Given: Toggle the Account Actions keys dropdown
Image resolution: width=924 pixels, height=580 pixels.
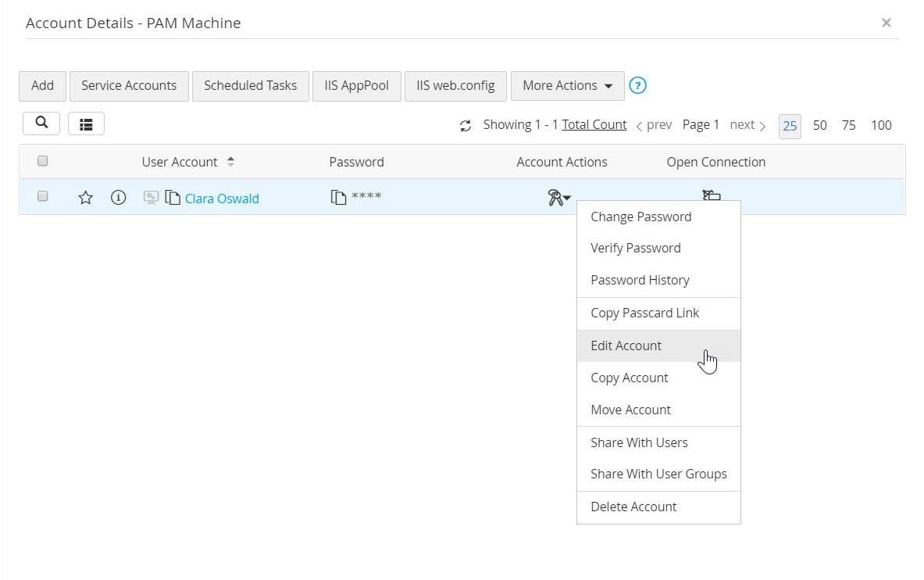Looking at the screenshot, I should (x=558, y=198).
